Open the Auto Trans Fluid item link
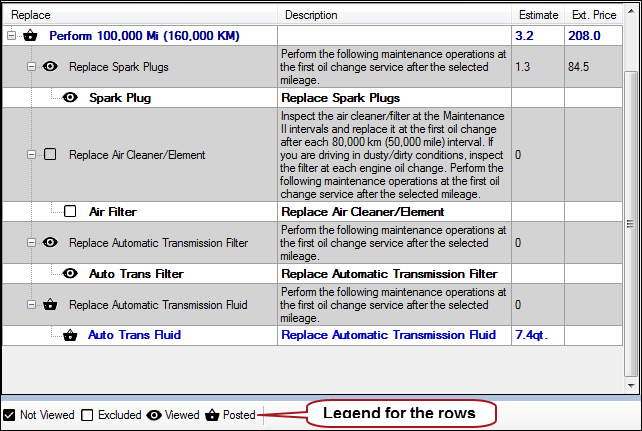The image size is (642, 431). (x=134, y=335)
